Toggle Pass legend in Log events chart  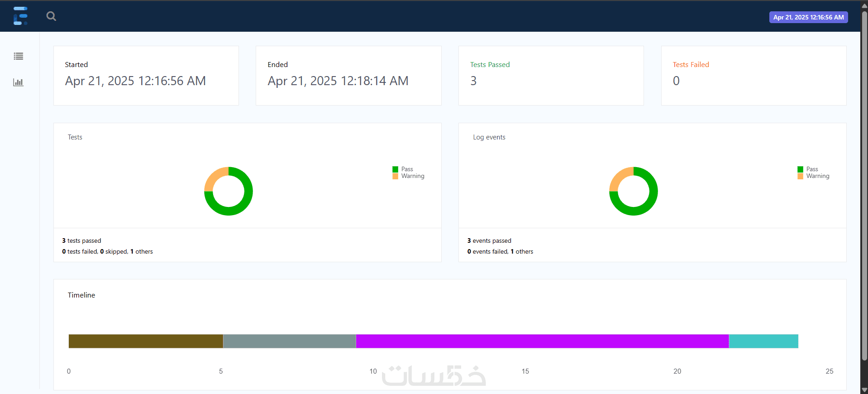pyautogui.click(x=808, y=169)
